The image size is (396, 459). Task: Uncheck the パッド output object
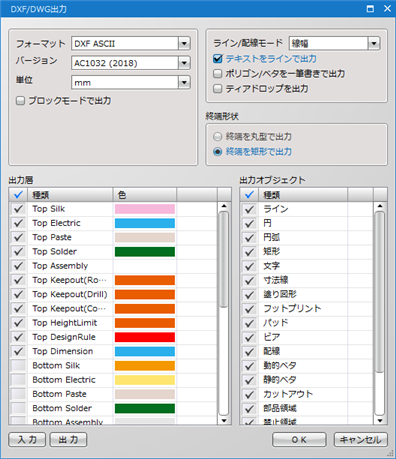coord(249,323)
